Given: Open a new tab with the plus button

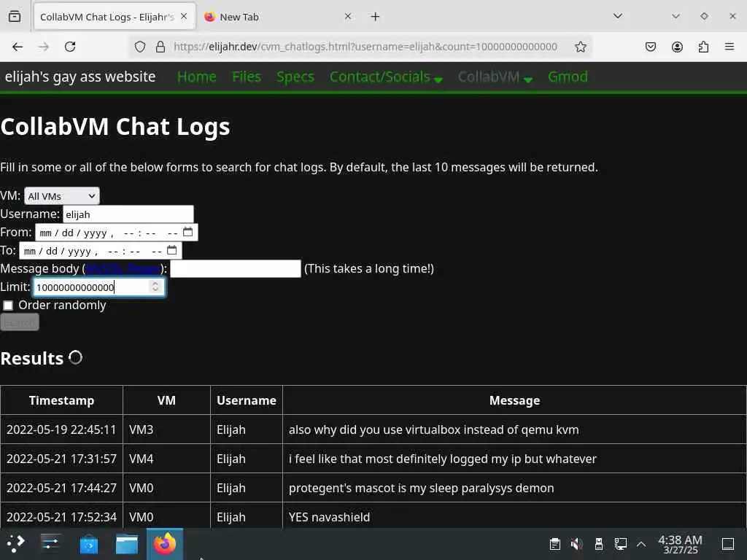Looking at the screenshot, I should [x=376, y=17].
